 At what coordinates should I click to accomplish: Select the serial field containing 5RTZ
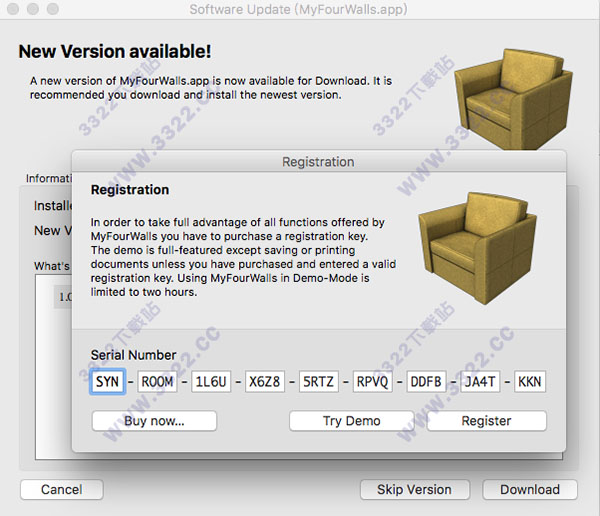[x=319, y=382]
